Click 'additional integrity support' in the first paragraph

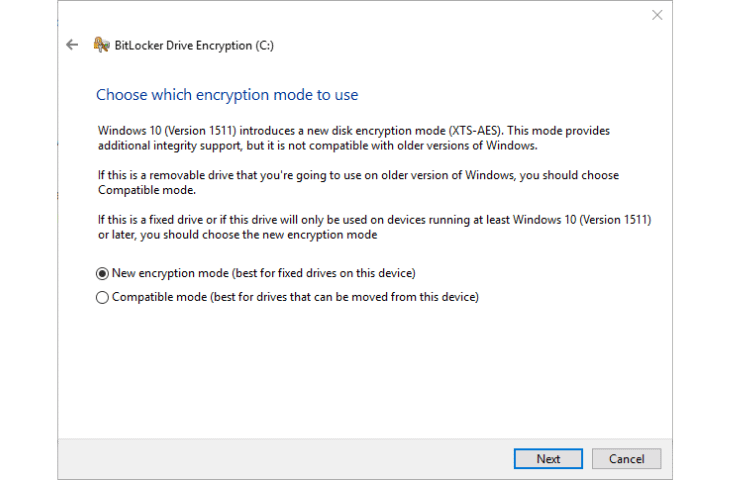point(169,146)
